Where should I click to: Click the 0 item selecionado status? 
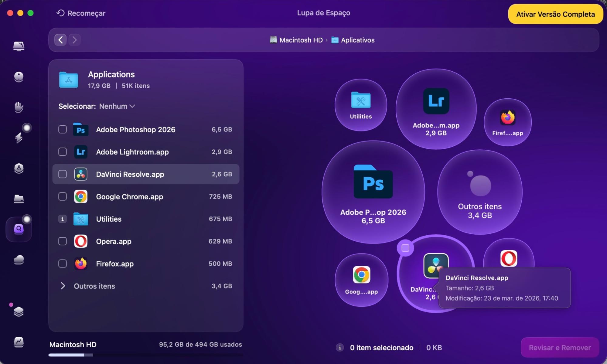(x=381, y=348)
